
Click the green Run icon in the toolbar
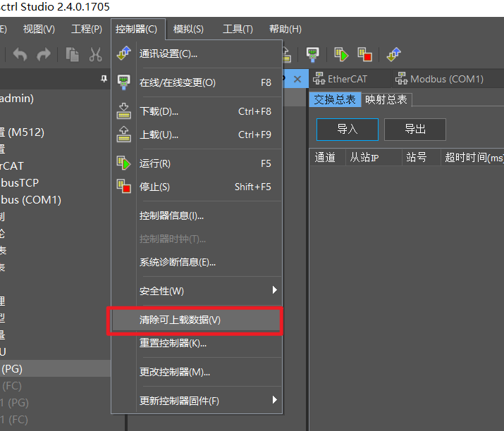(342, 54)
